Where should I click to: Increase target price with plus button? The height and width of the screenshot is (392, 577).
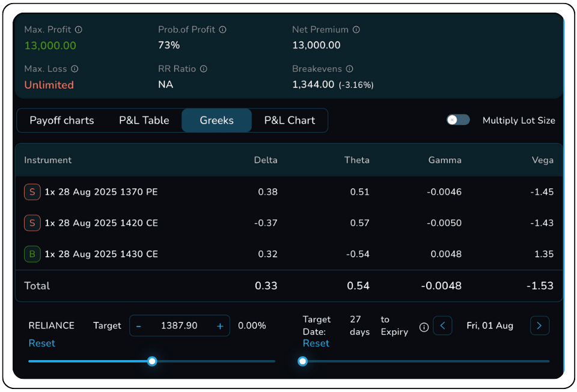[220, 326]
